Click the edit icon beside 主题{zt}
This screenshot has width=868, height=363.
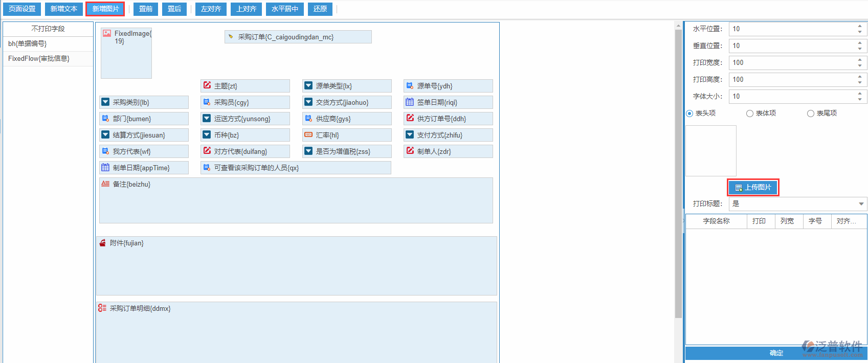207,85
